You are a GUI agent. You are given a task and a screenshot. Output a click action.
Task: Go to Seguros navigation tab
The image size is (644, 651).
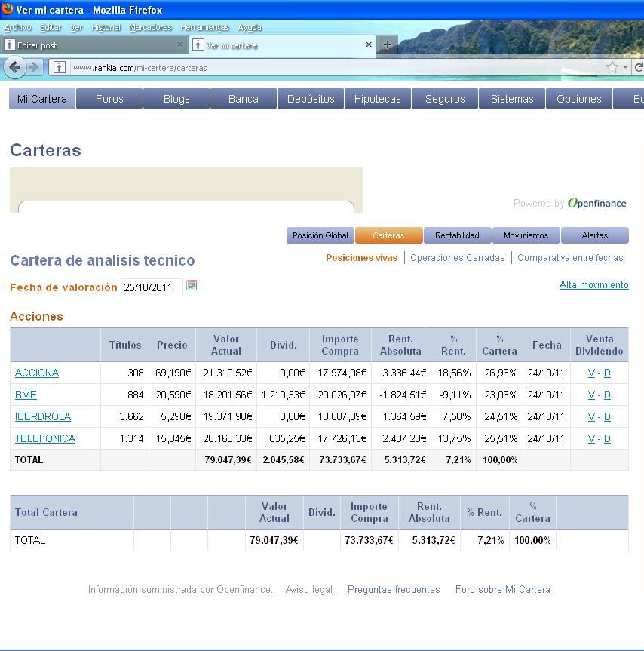pos(445,99)
